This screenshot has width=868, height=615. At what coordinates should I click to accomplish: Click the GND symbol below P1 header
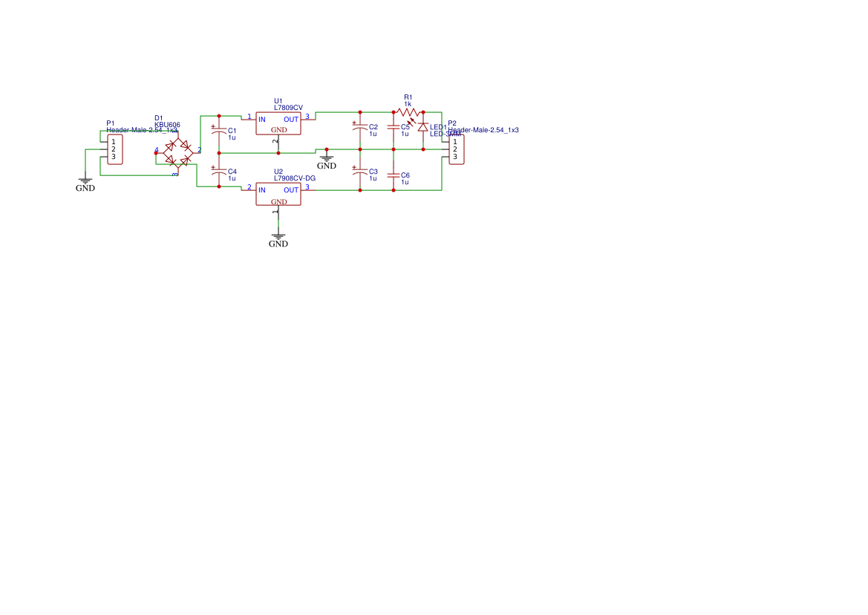click(85, 184)
